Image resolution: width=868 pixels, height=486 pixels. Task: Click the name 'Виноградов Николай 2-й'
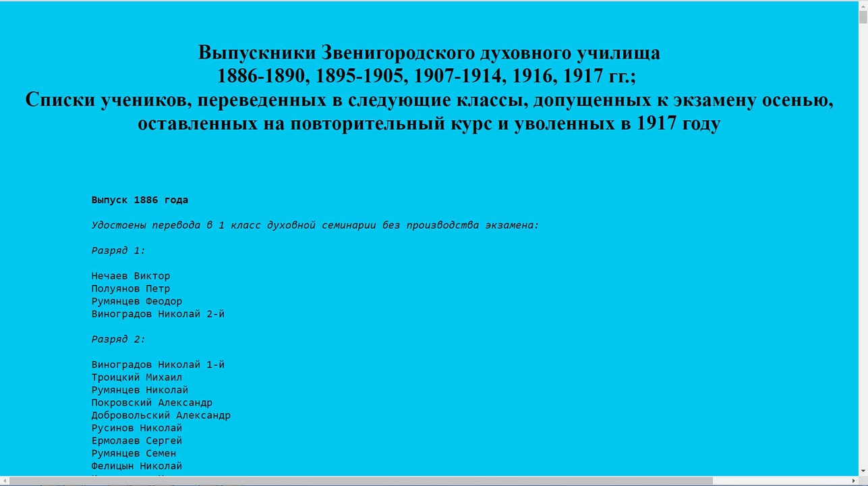(158, 314)
